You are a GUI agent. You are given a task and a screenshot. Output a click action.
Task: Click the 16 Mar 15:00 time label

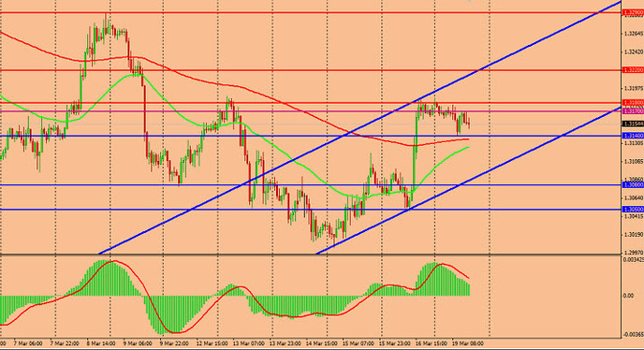431,343
